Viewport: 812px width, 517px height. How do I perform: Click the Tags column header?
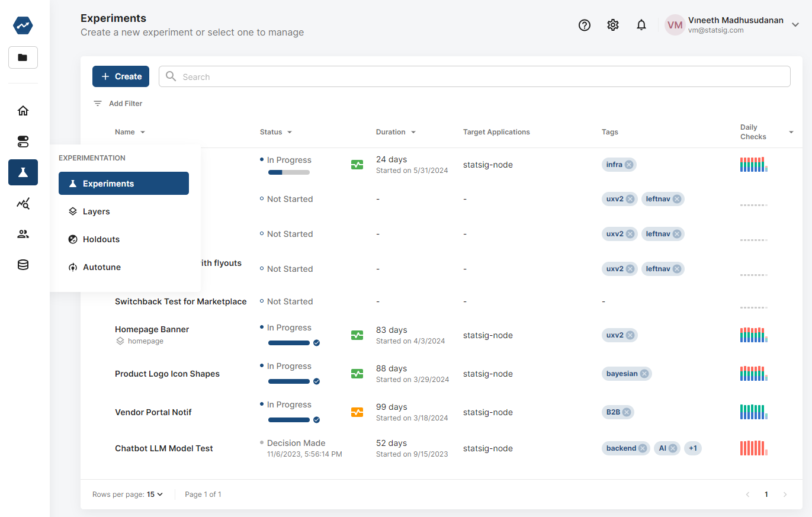(610, 132)
